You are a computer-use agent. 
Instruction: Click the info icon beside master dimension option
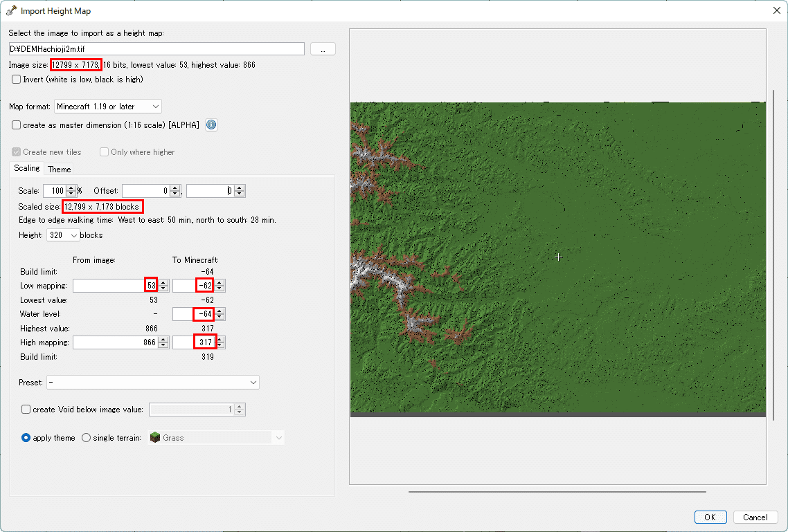pos(211,125)
